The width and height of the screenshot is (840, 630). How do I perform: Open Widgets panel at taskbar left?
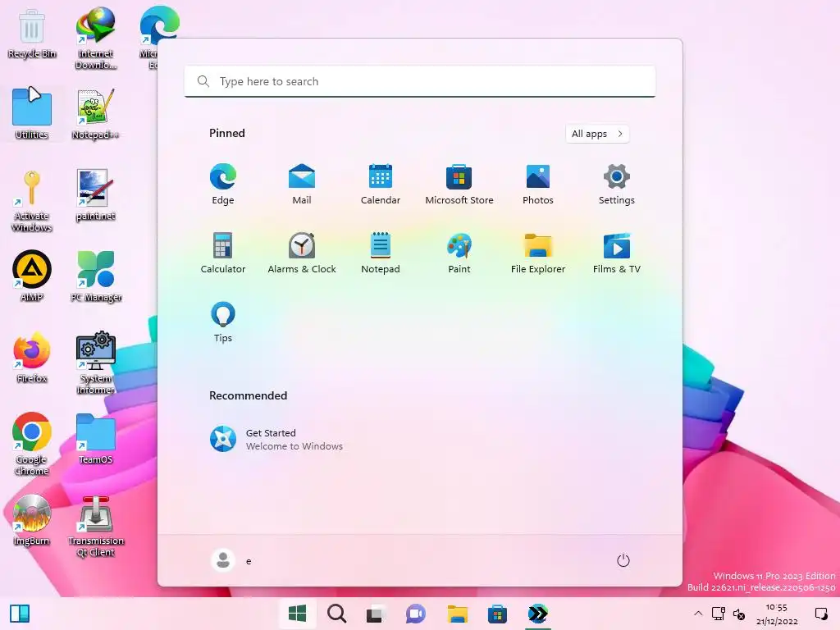coord(20,614)
